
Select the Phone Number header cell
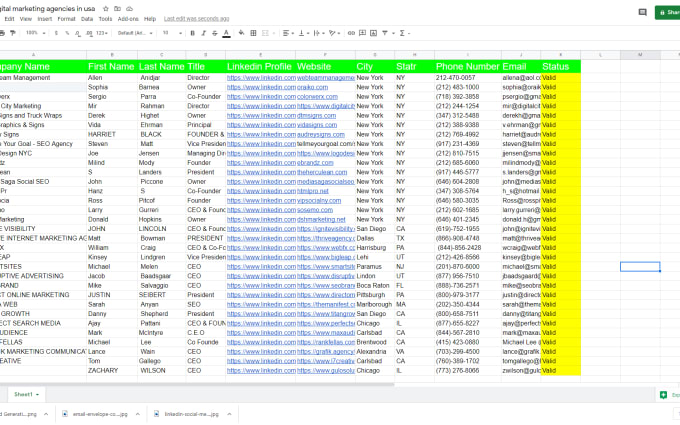(x=468, y=66)
